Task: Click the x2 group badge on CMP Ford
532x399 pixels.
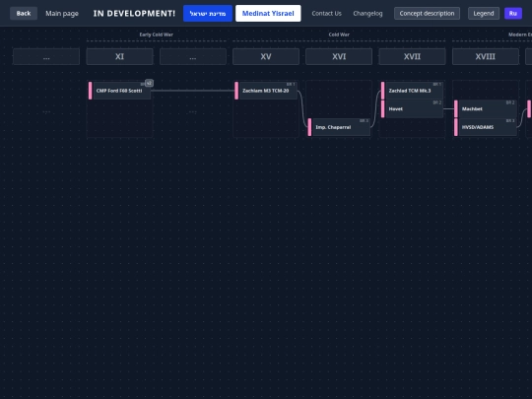Action: [149, 83]
